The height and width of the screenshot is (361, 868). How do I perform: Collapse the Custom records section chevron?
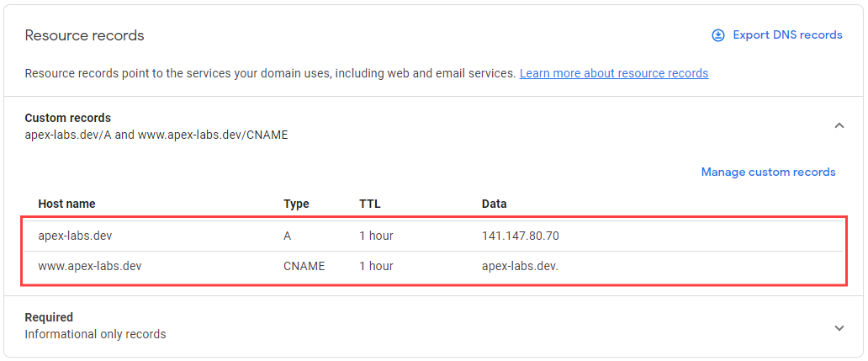[x=839, y=125]
